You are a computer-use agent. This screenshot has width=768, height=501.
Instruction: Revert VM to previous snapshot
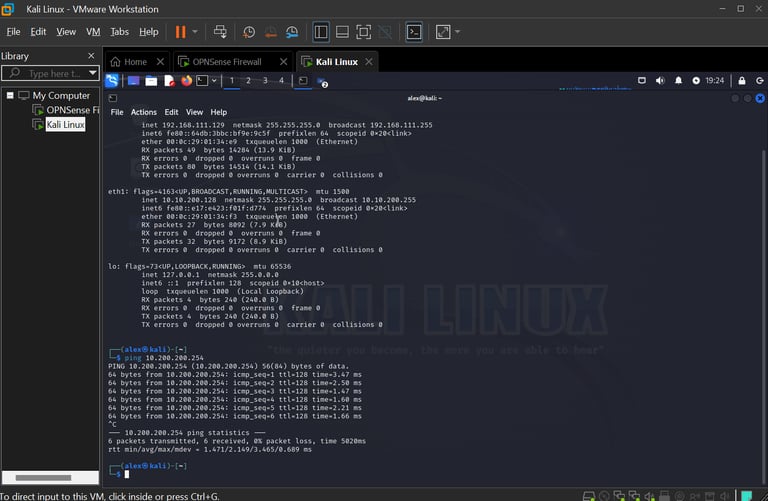coord(270,32)
